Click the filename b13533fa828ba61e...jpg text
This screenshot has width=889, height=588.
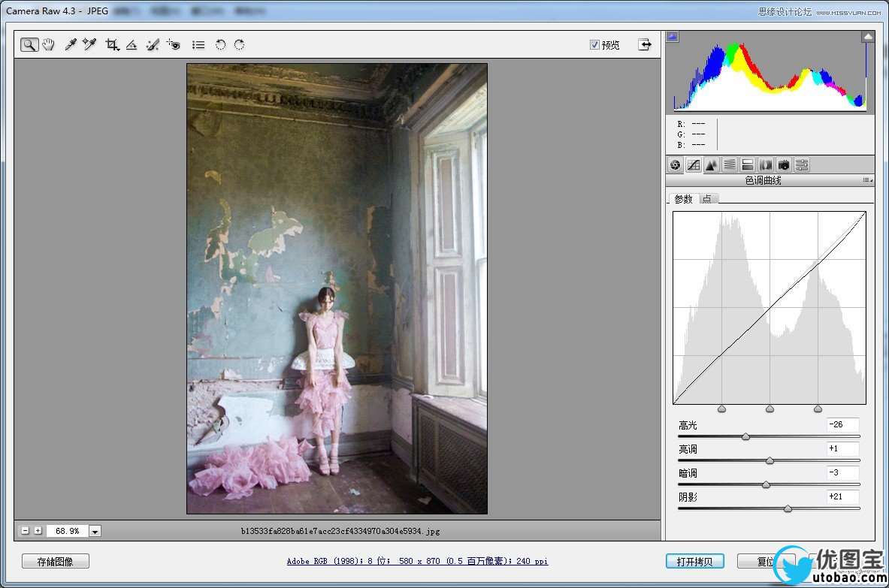point(340,531)
